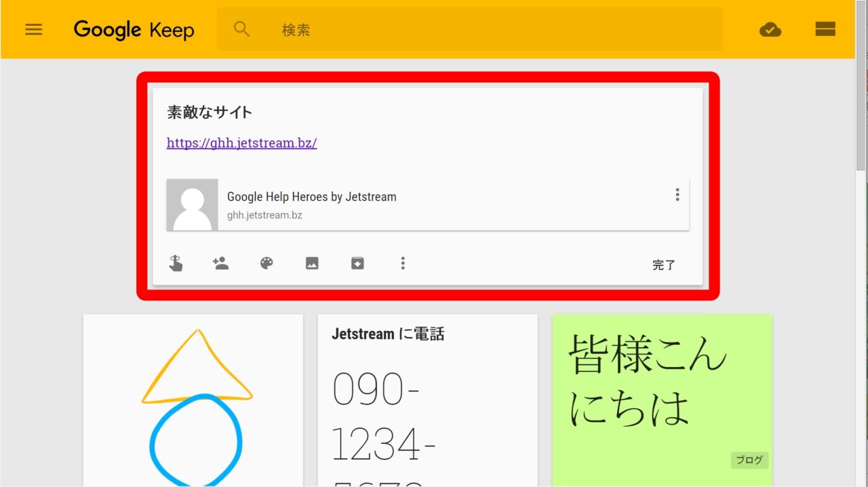Click the search magnifier icon
The height and width of the screenshot is (487, 868).
pyautogui.click(x=241, y=29)
